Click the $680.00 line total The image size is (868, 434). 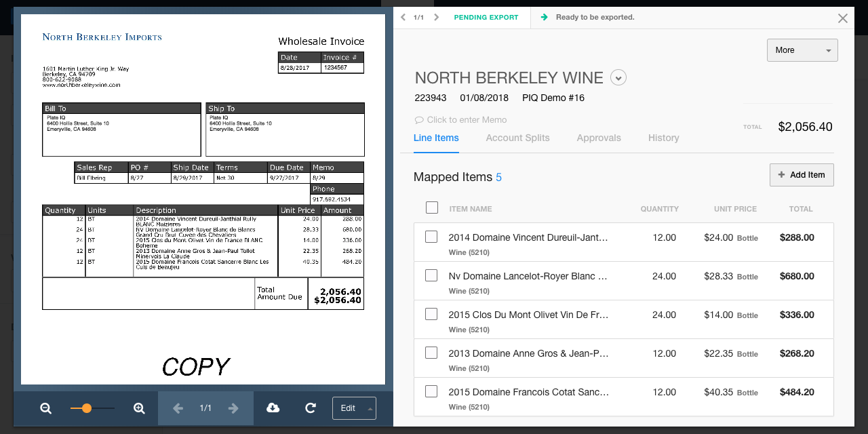pyautogui.click(x=797, y=276)
